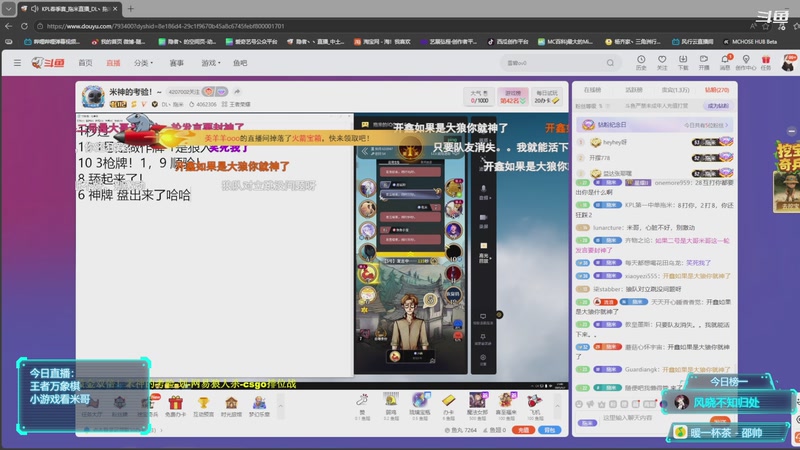Click the chat 发送 send button
The width and height of the screenshot is (800, 450).
[720, 421]
